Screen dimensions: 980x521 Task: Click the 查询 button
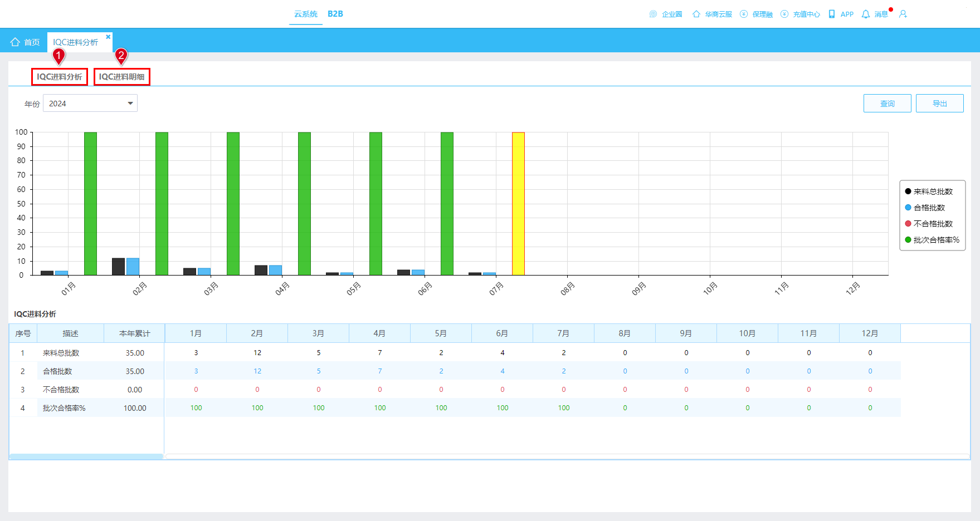[x=888, y=104]
